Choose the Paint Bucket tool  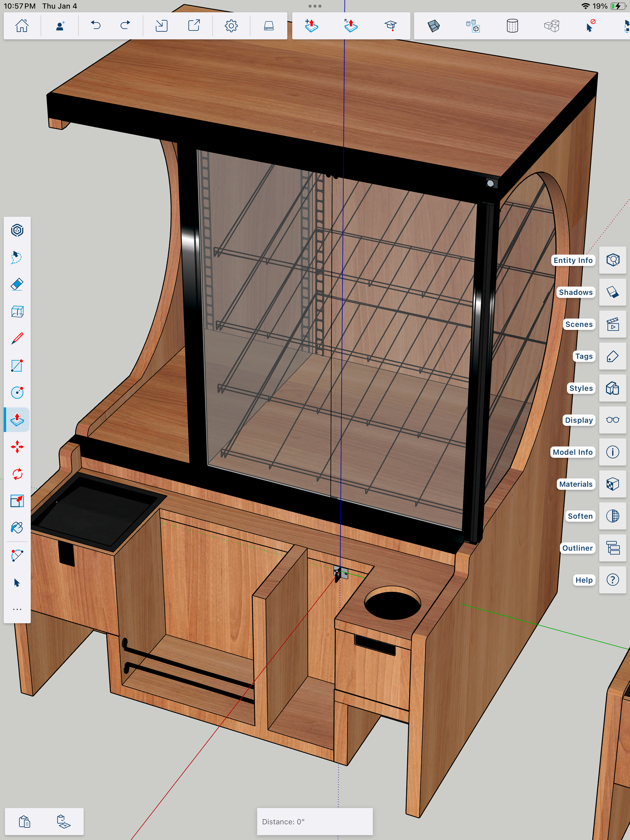click(x=17, y=528)
